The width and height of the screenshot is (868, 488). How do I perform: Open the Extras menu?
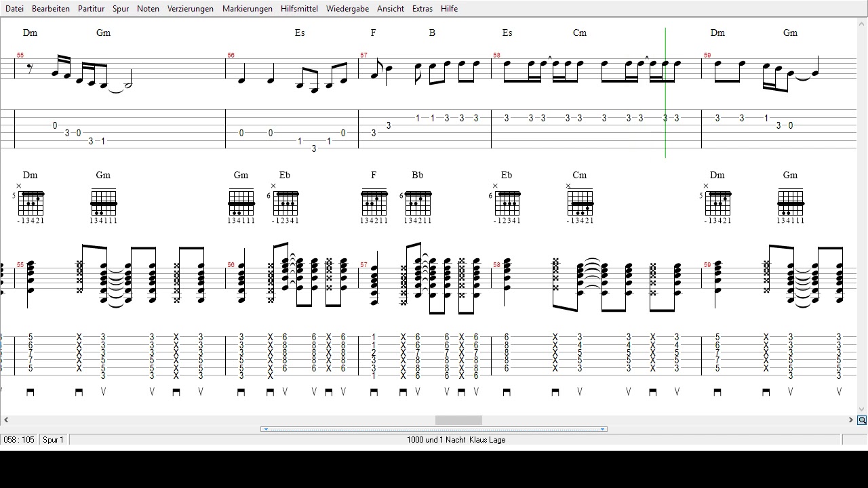click(x=422, y=9)
